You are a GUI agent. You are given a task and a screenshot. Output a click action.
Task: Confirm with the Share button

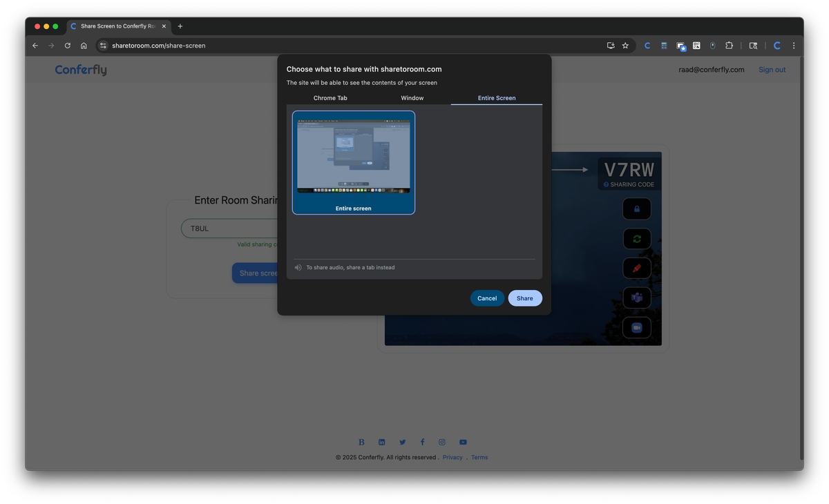pyautogui.click(x=525, y=298)
